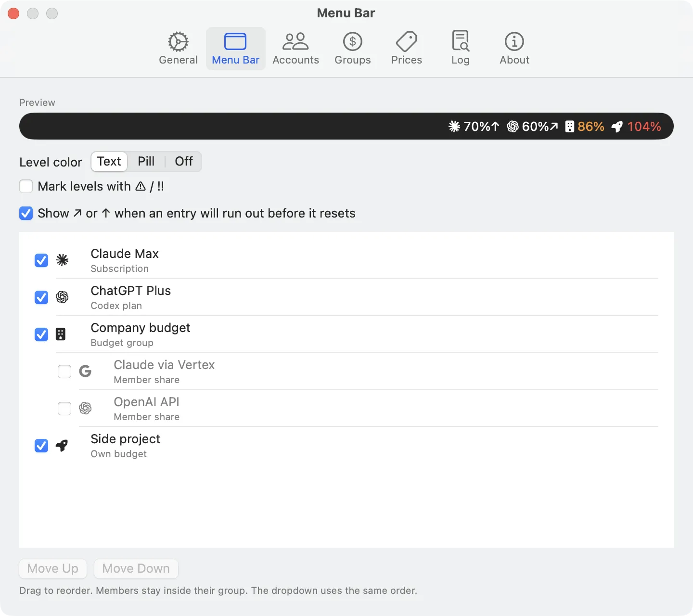Select the Claude Max row label
The width and height of the screenshot is (693, 616).
125,254
